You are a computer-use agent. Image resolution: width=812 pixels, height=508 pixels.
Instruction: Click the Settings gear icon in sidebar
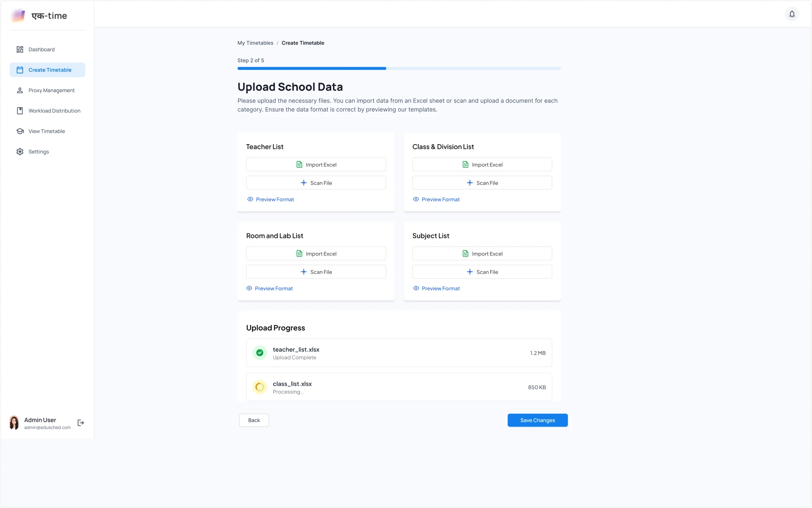pos(20,151)
